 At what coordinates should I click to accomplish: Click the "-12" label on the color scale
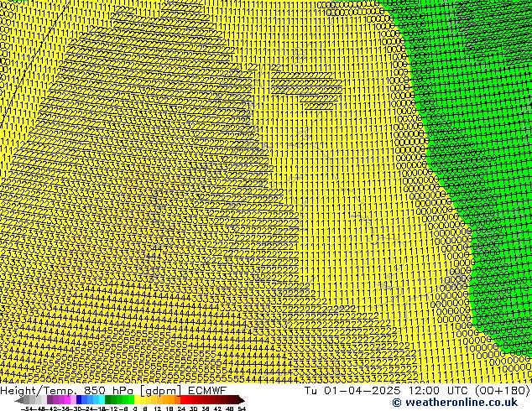113,408
